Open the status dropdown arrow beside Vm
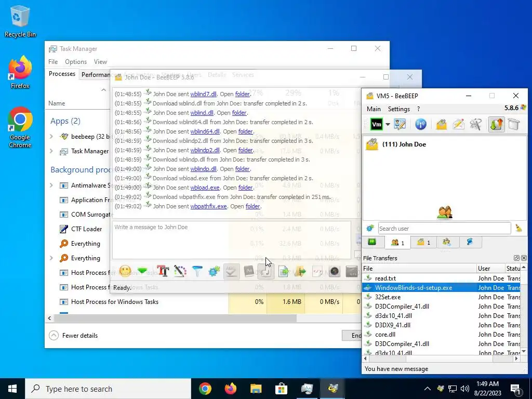The height and width of the screenshot is (399, 532). (388, 124)
